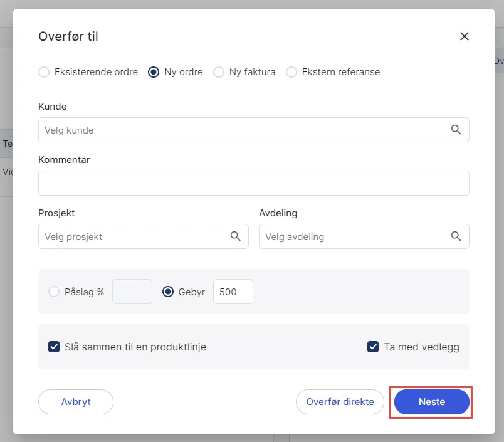
Task: Close the Overfør til dialog
Action: (465, 36)
